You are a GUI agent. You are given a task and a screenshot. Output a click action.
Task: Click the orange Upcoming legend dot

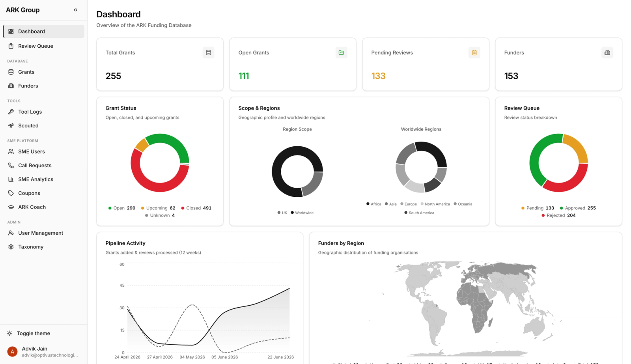[142, 208]
